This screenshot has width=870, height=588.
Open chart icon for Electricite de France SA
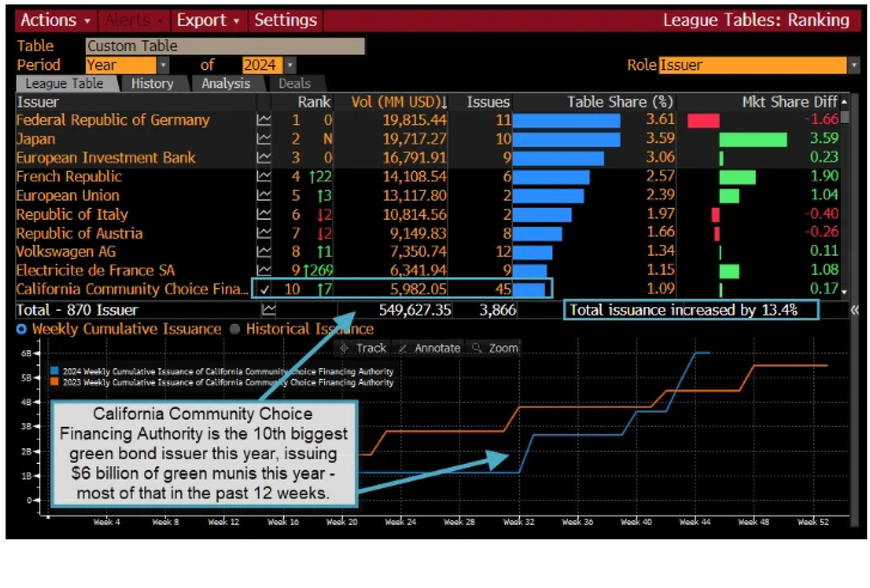264,270
